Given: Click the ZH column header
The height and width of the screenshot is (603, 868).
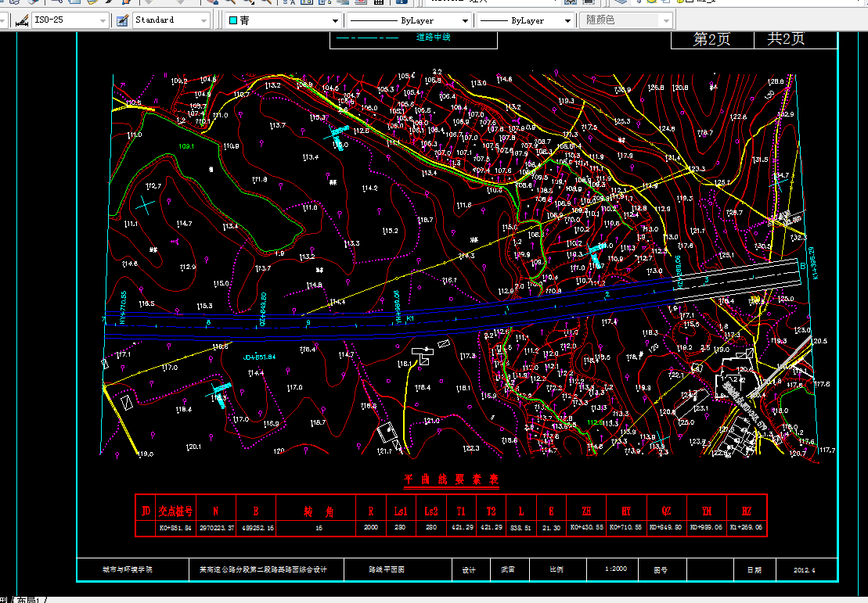Looking at the screenshot, I should (586, 511).
